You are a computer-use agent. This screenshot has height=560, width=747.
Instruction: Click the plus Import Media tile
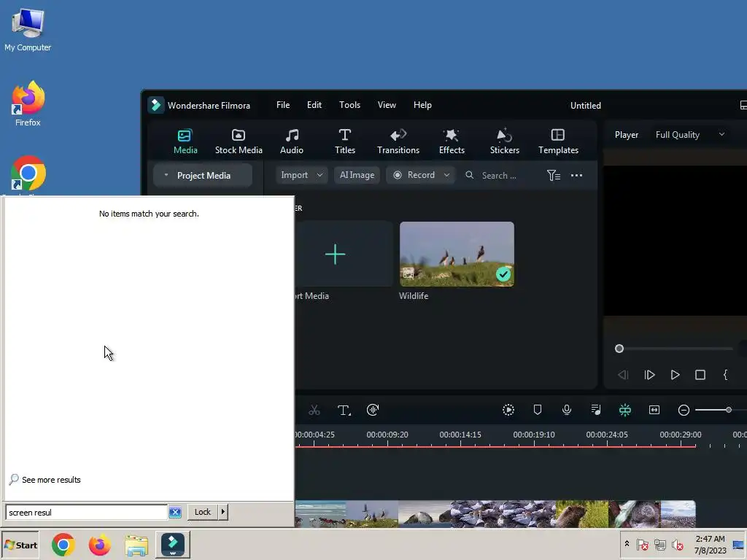(x=335, y=254)
